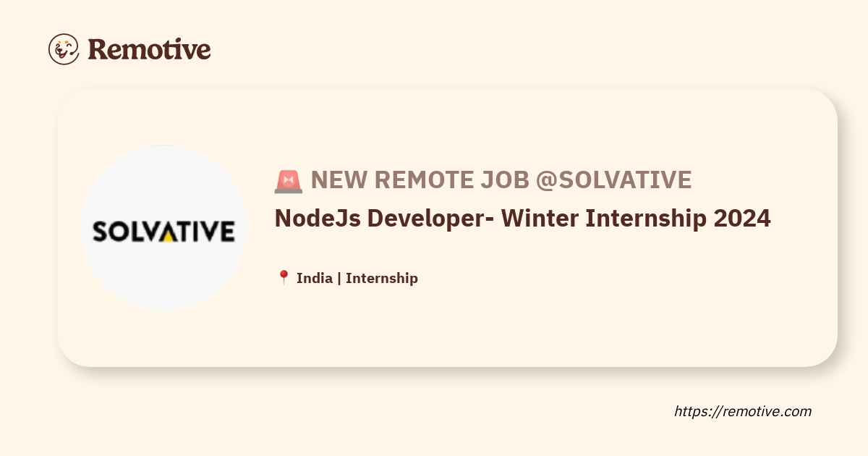The height and width of the screenshot is (456, 868).
Task: Open the https://remotive.com link
Action: (x=743, y=411)
